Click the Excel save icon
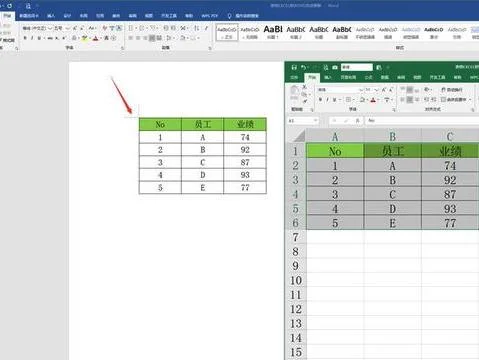This screenshot has width=479, height=360. click(x=294, y=68)
